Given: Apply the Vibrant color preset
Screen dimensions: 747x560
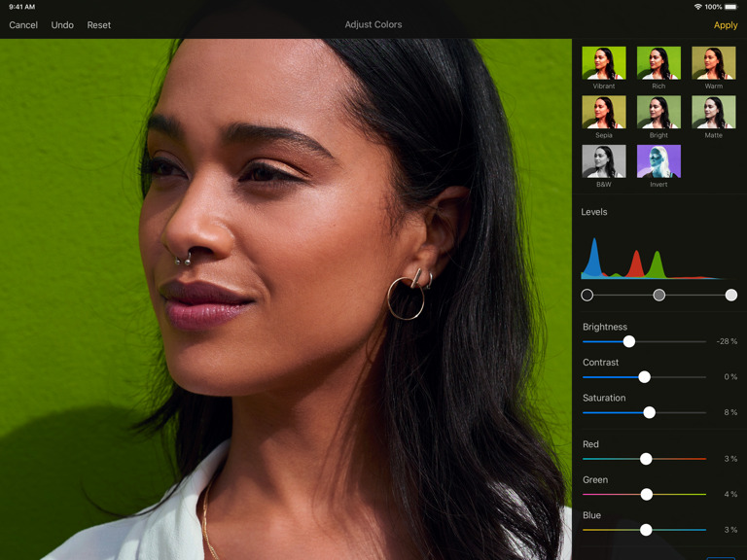Looking at the screenshot, I should (x=603, y=63).
